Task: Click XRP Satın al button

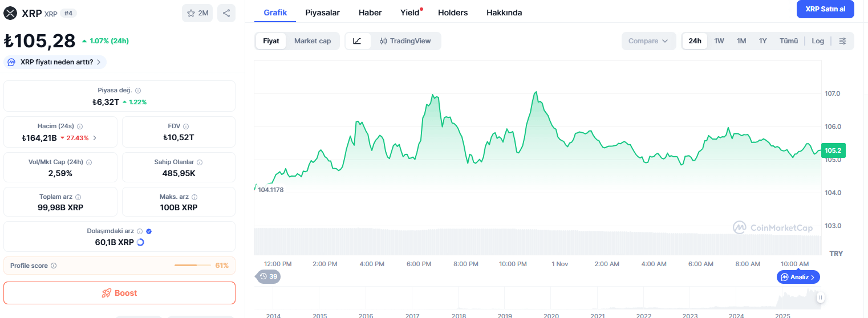Action: [x=825, y=9]
